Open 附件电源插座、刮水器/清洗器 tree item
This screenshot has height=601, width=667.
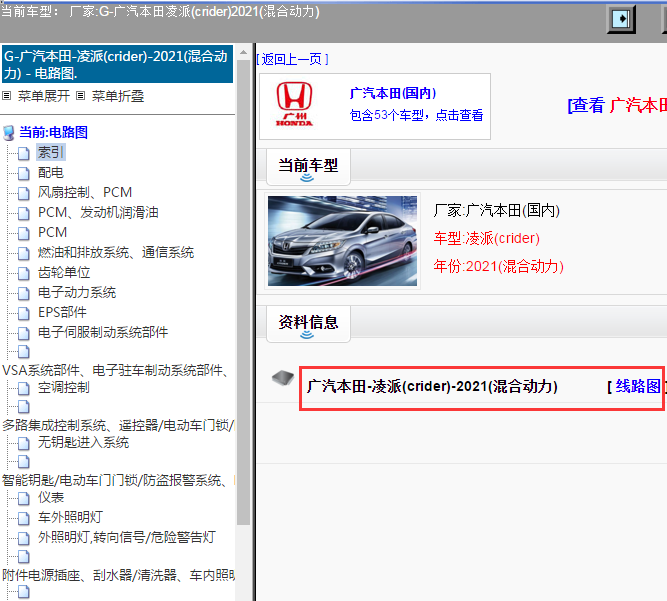(118, 575)
